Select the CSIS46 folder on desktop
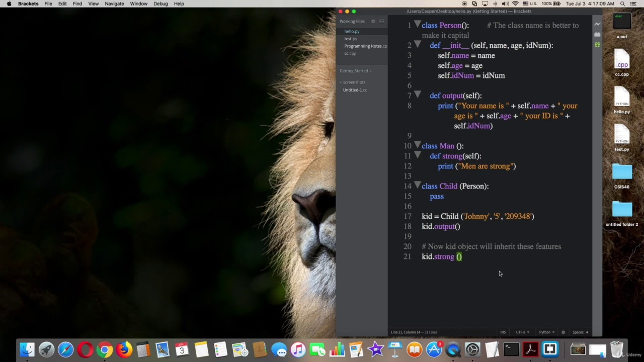 point(622,176)
